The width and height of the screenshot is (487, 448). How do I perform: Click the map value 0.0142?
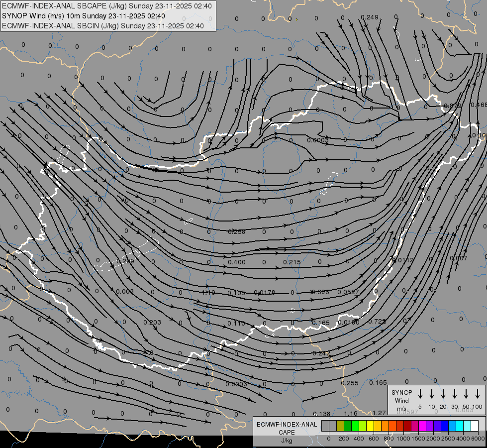(403, 260)
